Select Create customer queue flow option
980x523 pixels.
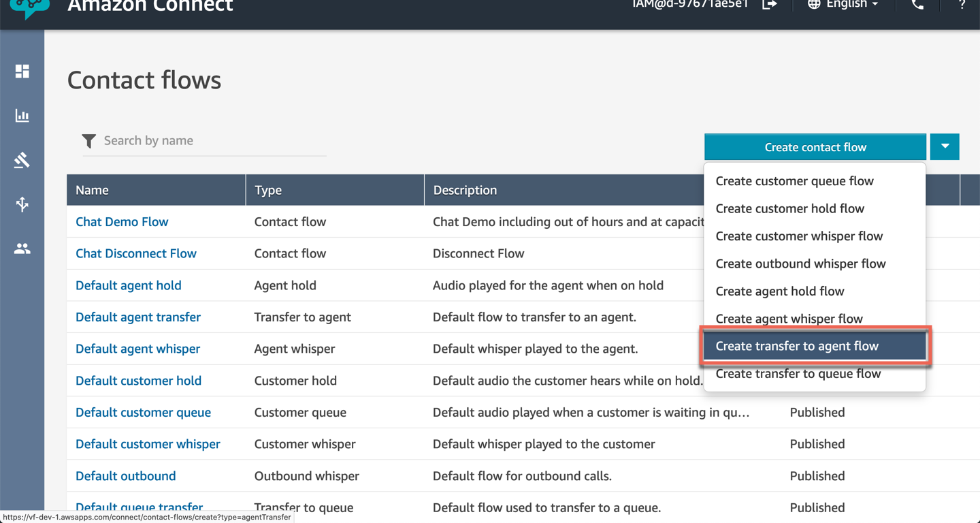(794, 181)
